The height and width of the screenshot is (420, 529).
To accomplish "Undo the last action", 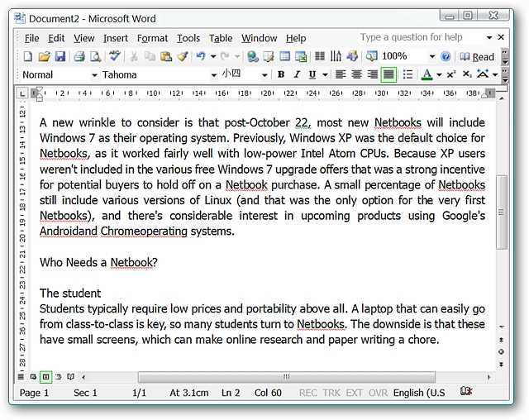I will [201, 56].
